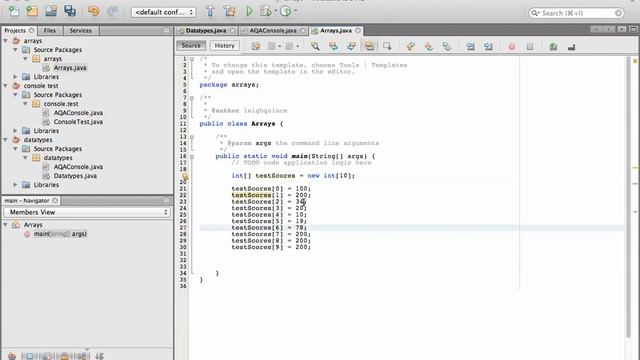Viewport: 640px width, 360px height.
Task: Collapse the Arrays node in Navigator
Action: [6, 225]
